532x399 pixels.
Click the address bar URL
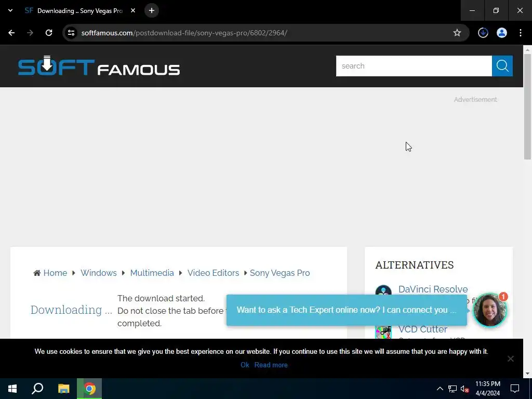[x=184, y=33]
